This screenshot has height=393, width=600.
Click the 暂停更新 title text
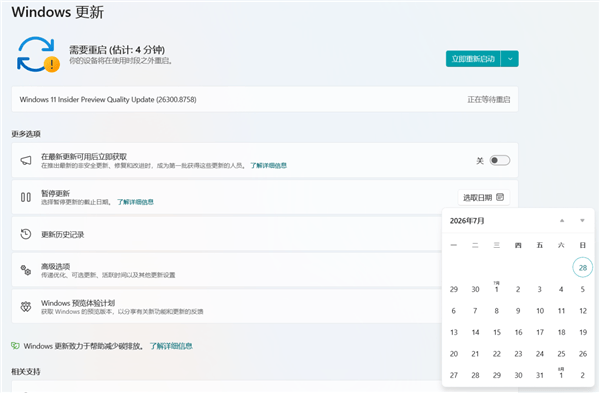coord(55,193)
